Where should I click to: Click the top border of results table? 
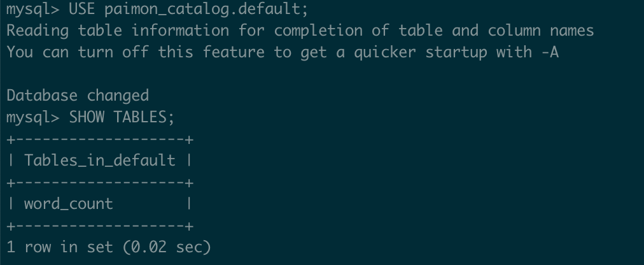pyautogui.click(x=100, y=140)
